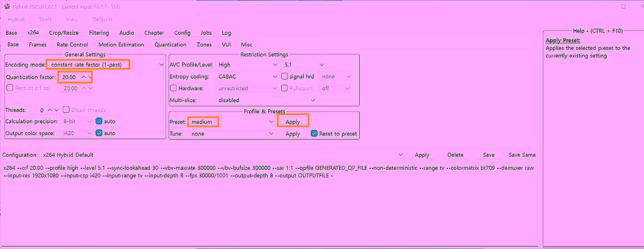This screenshot has height=249, width=644.
Task: Click Apply next to the Preset dropdown
Action: pyautogui.click(x=293, y=122)
